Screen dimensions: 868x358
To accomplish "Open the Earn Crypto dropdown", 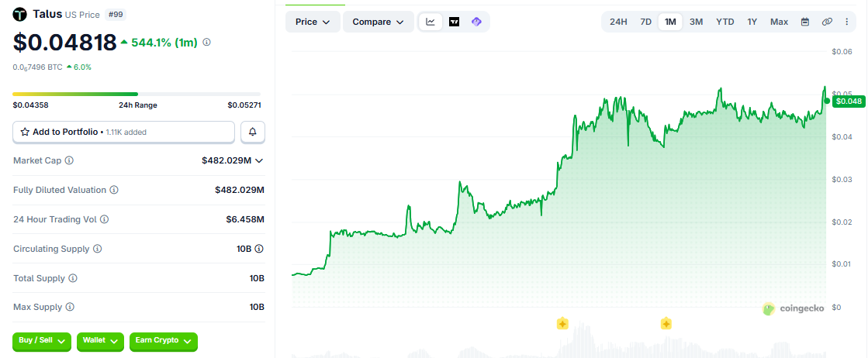I will point(164,342).
